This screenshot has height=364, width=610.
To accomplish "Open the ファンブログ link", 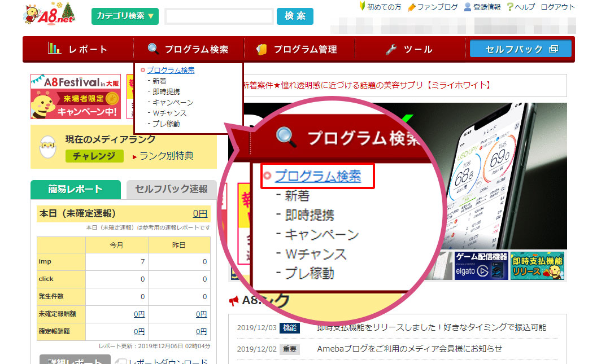I will click(x=437, y=7).
